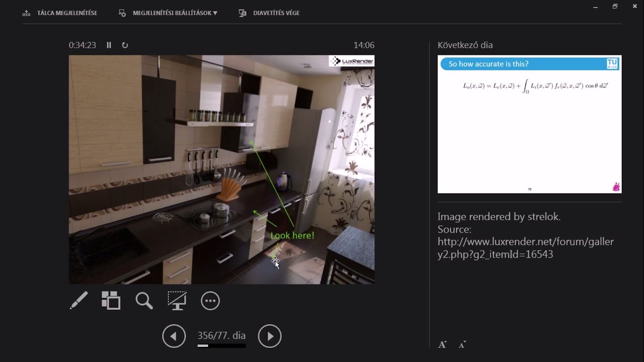Screen dimensions: 644x362
Task: Go to the previous slide
Action: (174, 336)
